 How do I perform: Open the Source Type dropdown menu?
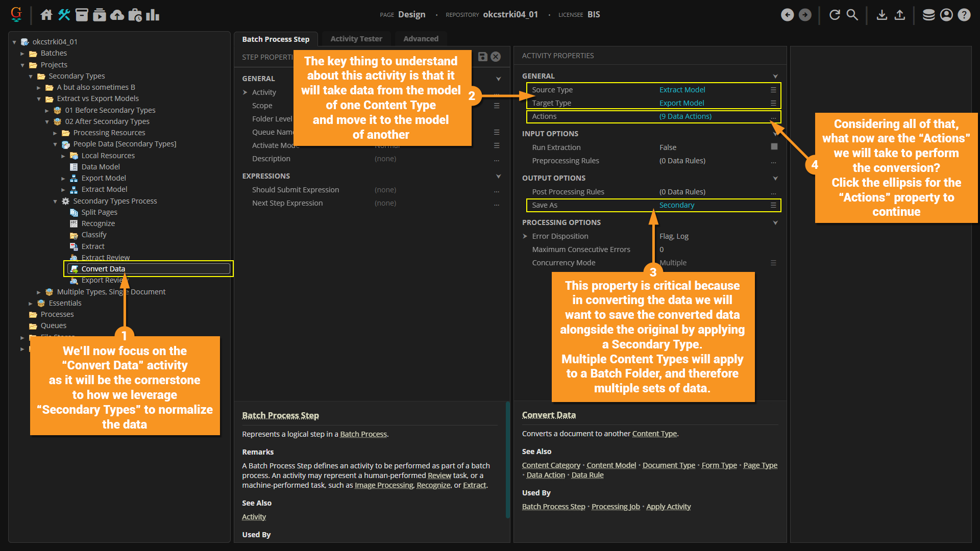[x=773, y=90]
